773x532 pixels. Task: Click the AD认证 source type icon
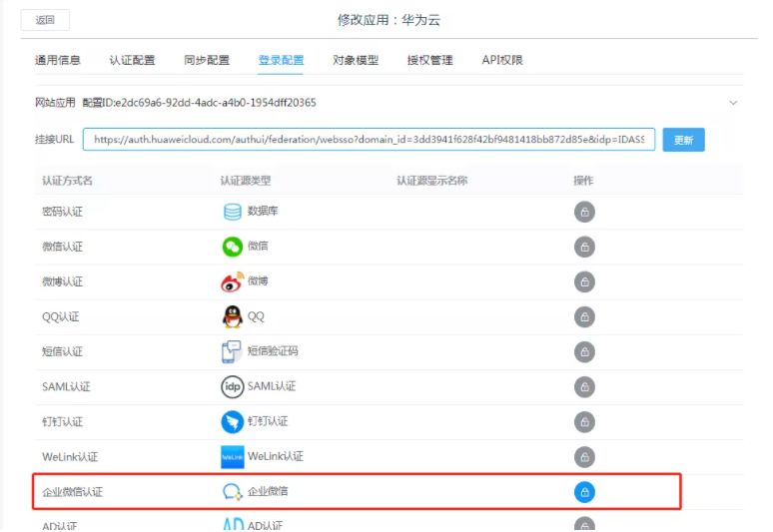pyautogui.click(x=233, y=524)
